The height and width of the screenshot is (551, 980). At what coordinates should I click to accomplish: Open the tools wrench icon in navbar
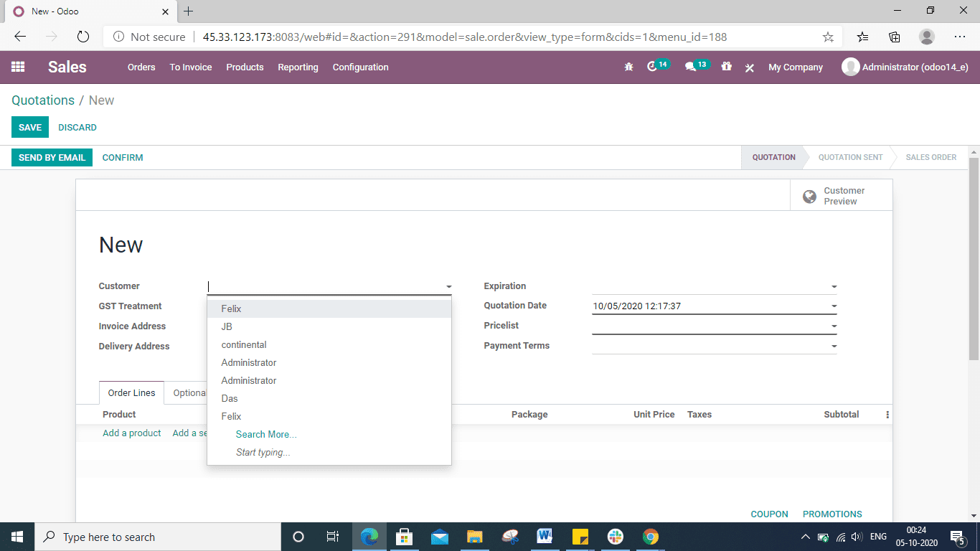(749, 67)
